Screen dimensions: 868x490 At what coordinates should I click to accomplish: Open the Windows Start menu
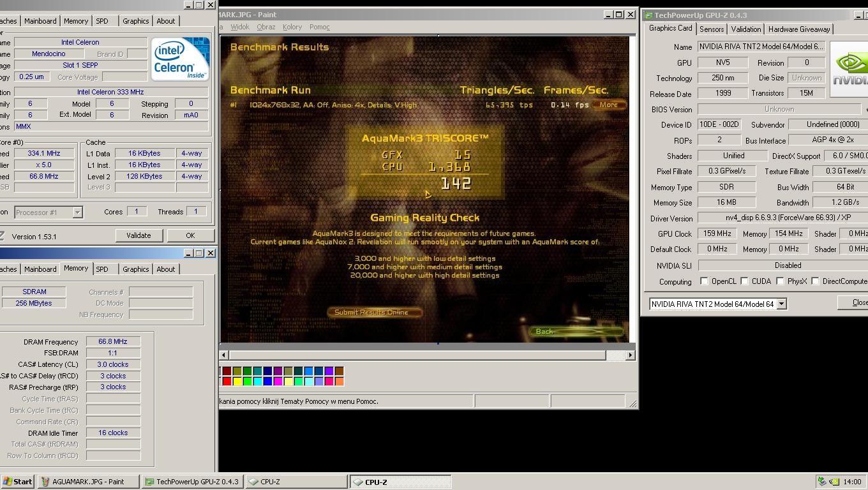[x=18, y=482]
